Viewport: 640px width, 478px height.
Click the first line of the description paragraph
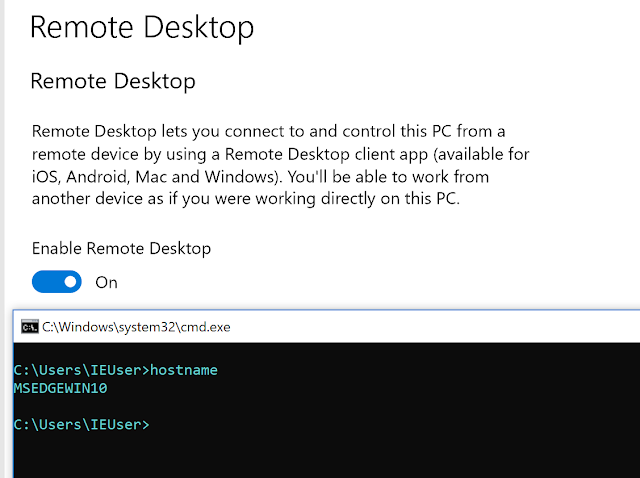point(269,131)
